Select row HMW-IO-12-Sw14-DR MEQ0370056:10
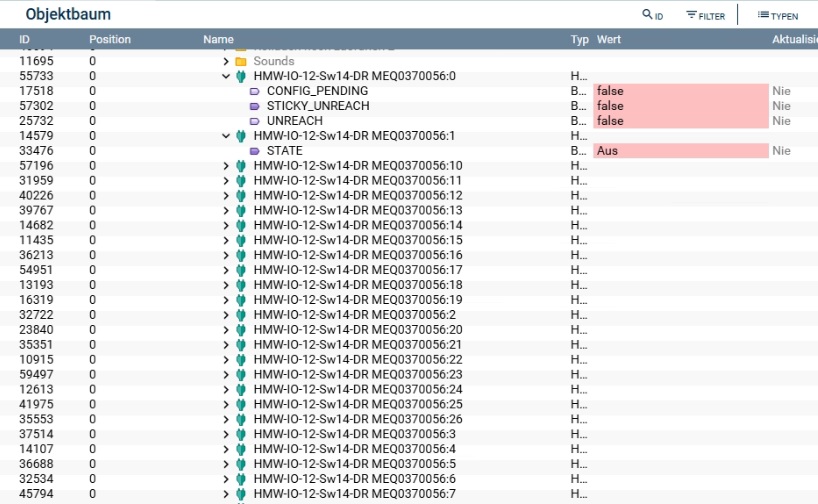Screen dimensions: 818x504 click(x=409, y=166)
